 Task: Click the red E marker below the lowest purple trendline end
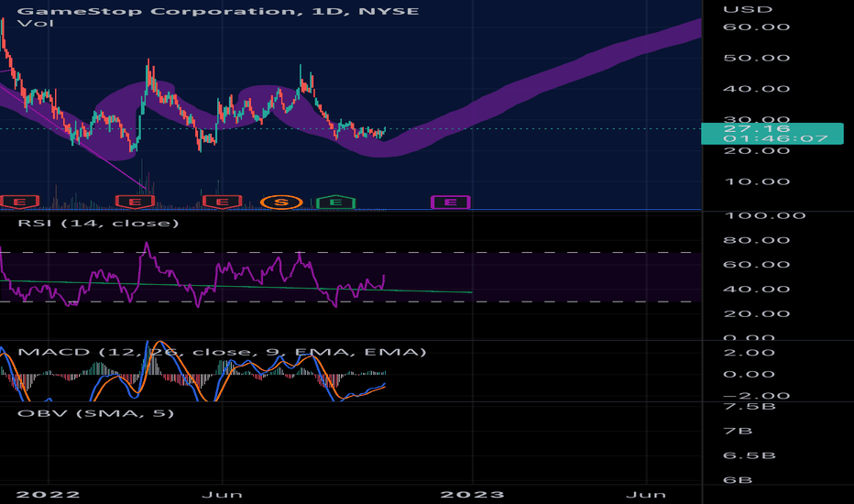tap(135, 203)
